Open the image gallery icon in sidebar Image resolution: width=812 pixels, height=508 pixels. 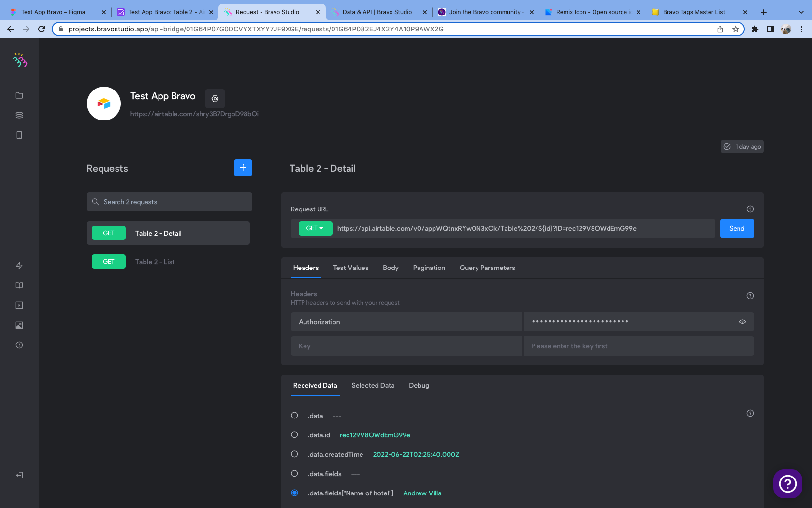tap(19, 325)
